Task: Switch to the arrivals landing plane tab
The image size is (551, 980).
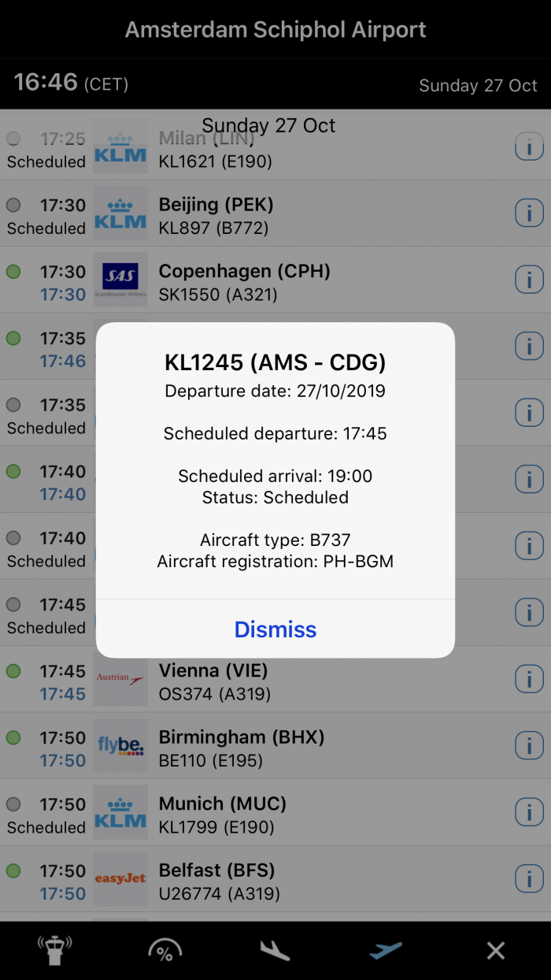Action: pyautogui.click(x=275, y=951)
